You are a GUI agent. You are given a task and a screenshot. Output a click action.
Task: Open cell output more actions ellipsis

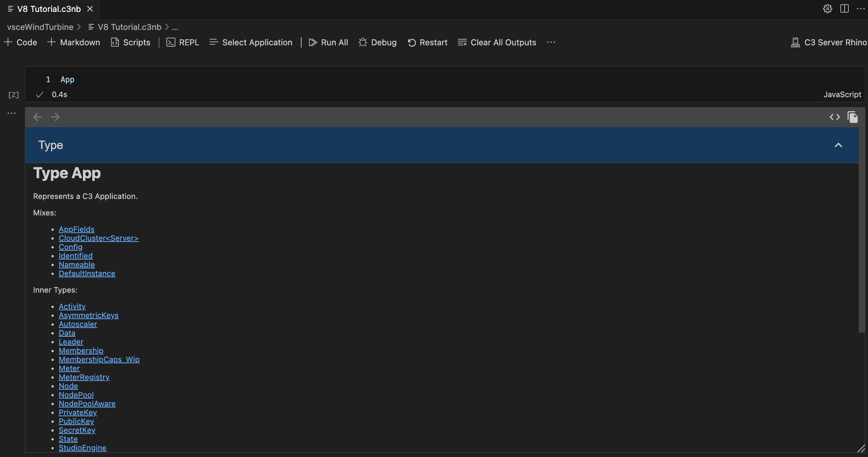(x=12, y=113)
